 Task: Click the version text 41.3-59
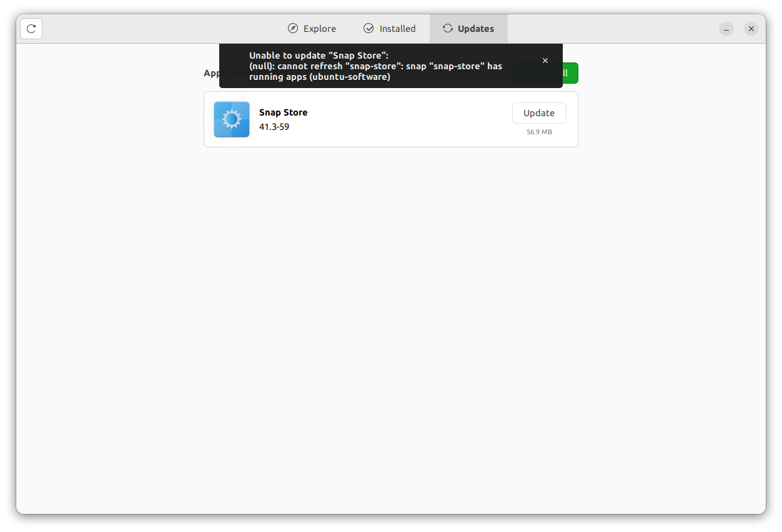(274, 127)
